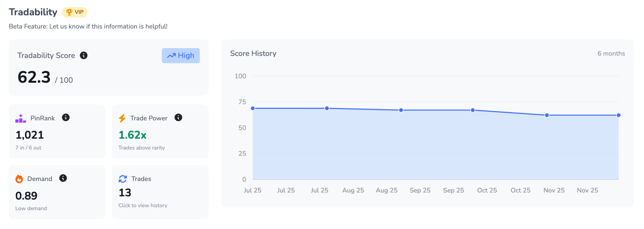Click the Trade Power info icon

[178, 117]
